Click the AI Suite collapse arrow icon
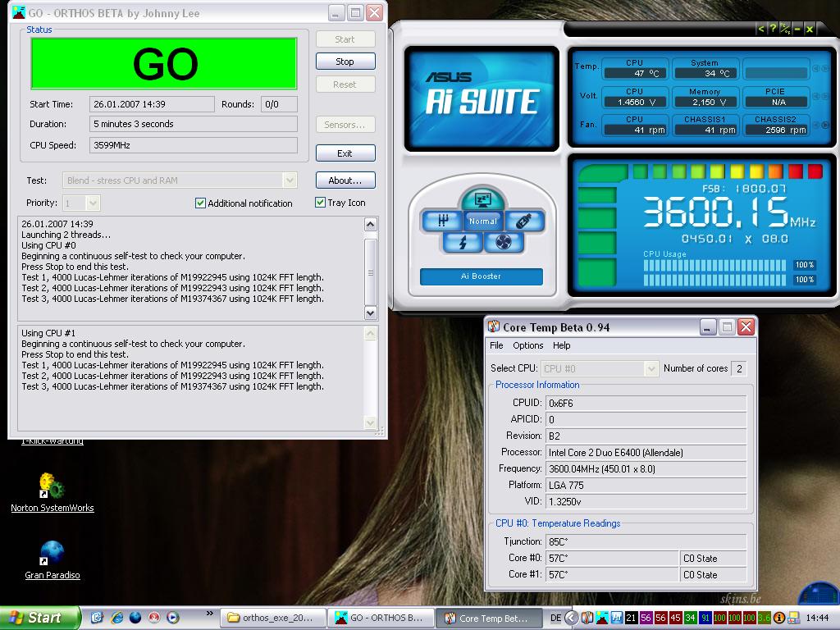 click(760, 29)
